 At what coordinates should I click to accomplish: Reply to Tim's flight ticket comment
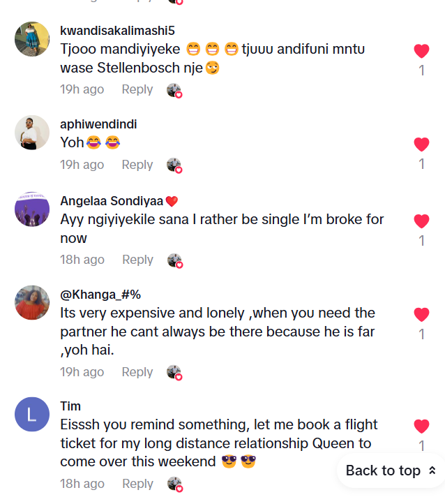(137, 484)
